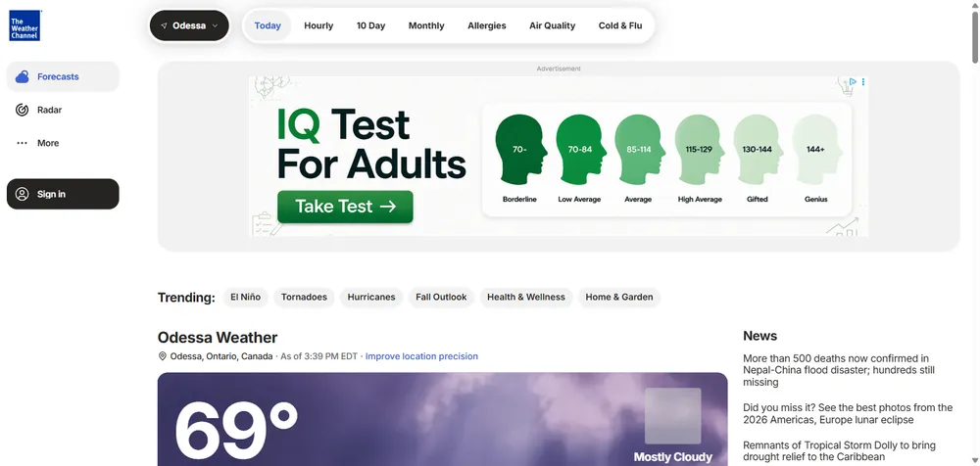The width and height of the screenshot is (980, 466).
Task: Click the Take Test ad button
Action: [345, 207]
